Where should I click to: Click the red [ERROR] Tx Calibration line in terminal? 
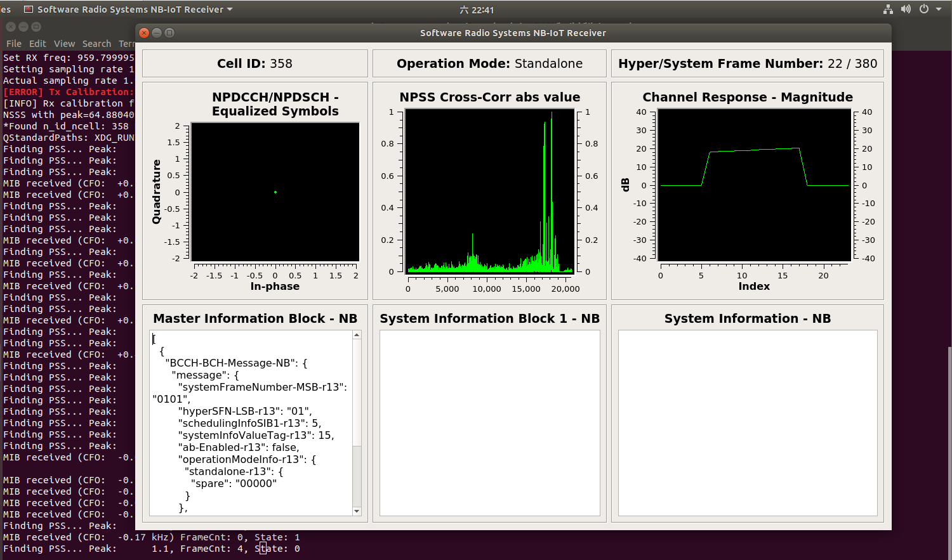pyautogui.click(x=69, y=92)
